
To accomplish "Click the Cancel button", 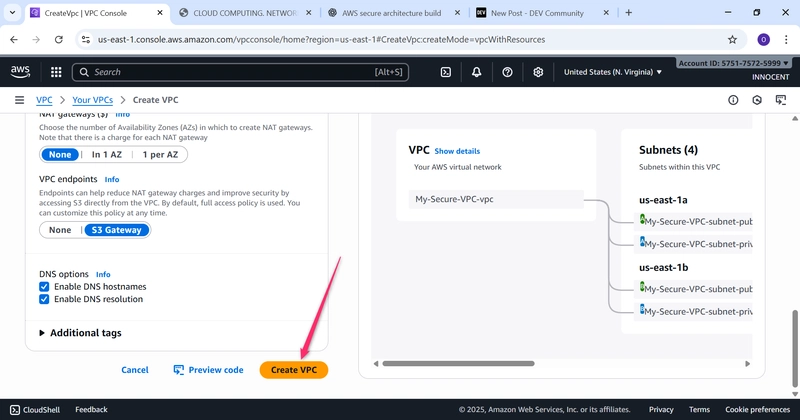I will coord(135,370).
